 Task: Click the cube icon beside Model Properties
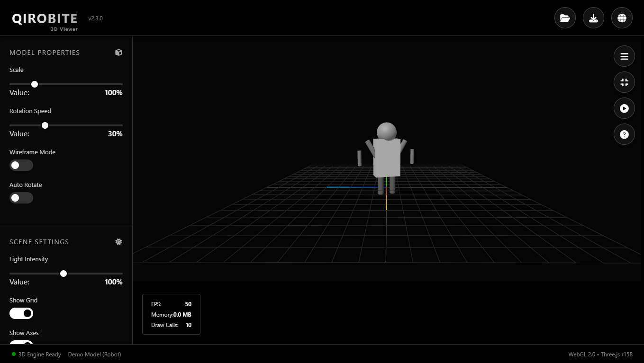click(118, 53)
